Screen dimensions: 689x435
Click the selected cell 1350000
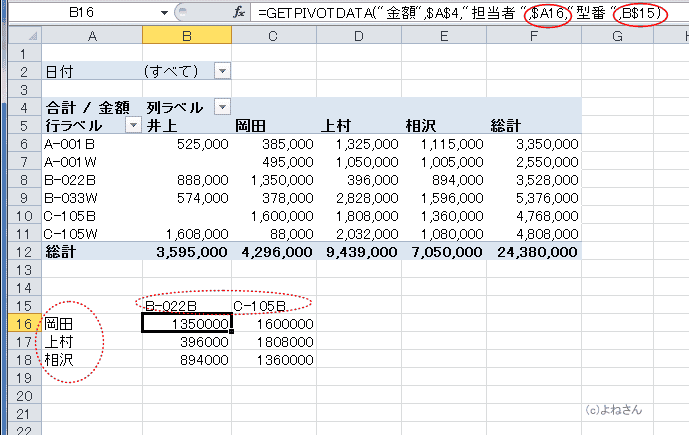(187, 323)
